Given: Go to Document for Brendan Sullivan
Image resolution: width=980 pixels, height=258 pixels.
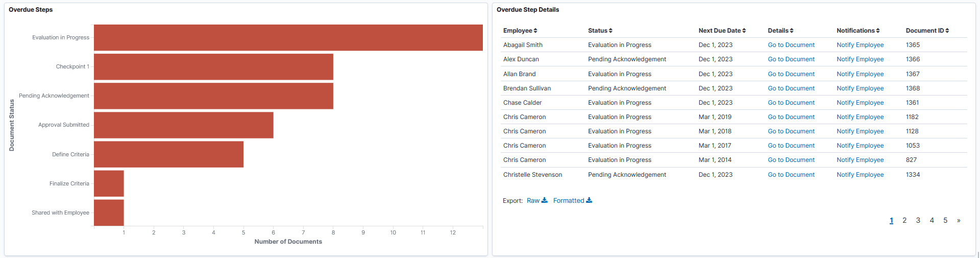Looking at the screenshot, I should pos(791,88).
